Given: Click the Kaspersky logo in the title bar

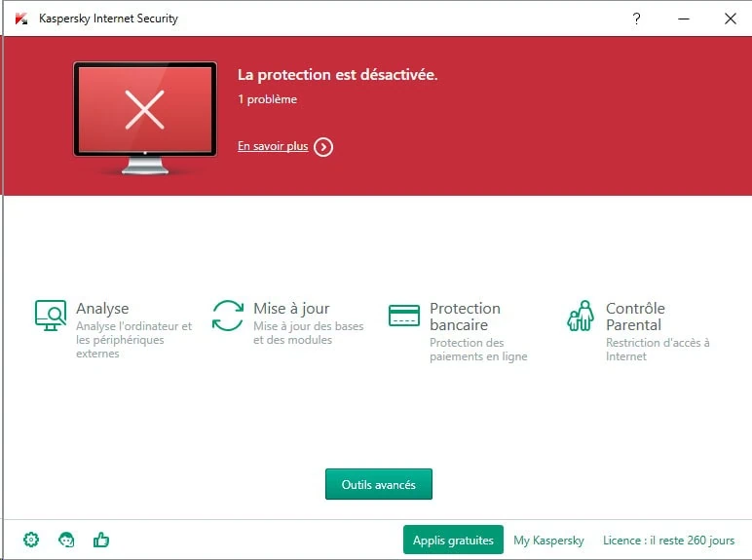Looking at the screenshot, I should coord(21,19).
